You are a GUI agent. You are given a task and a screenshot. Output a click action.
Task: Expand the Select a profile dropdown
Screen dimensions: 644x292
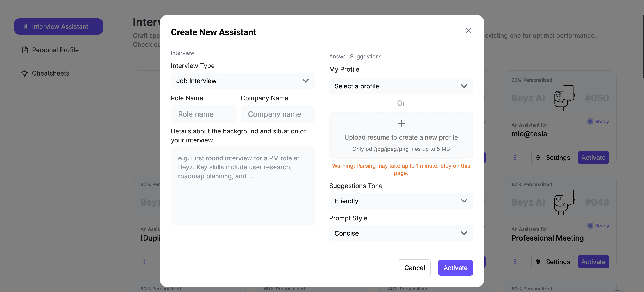(x=401, y=86)
